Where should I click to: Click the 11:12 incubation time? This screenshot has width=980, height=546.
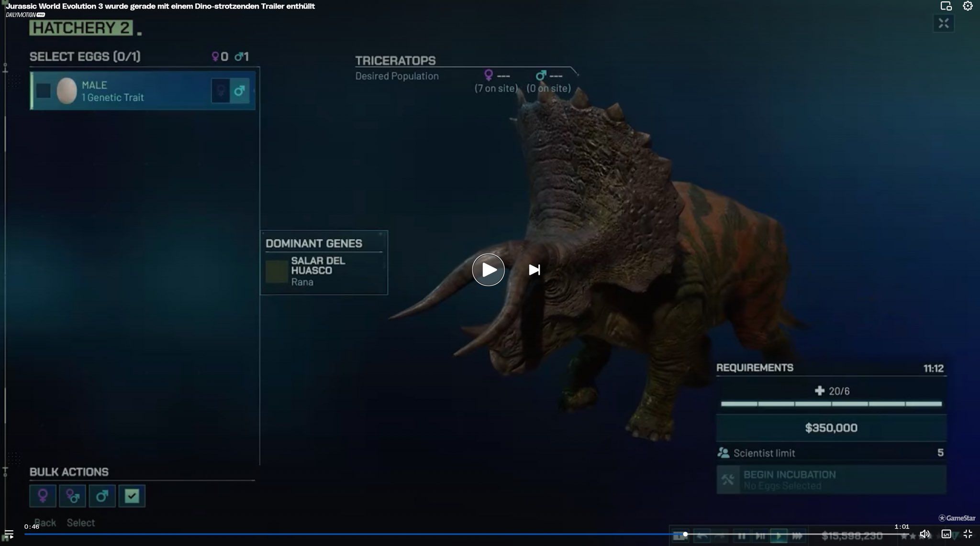click(934, 368)
